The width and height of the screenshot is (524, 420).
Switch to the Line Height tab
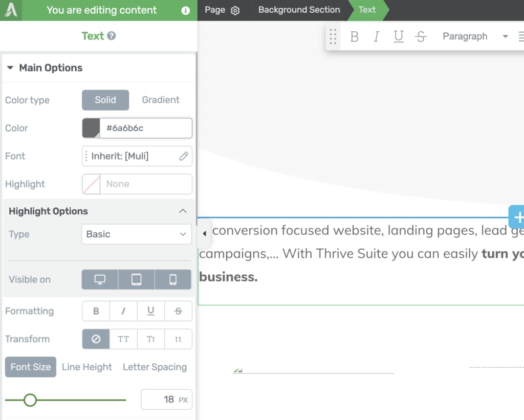(x=87, y=367)
